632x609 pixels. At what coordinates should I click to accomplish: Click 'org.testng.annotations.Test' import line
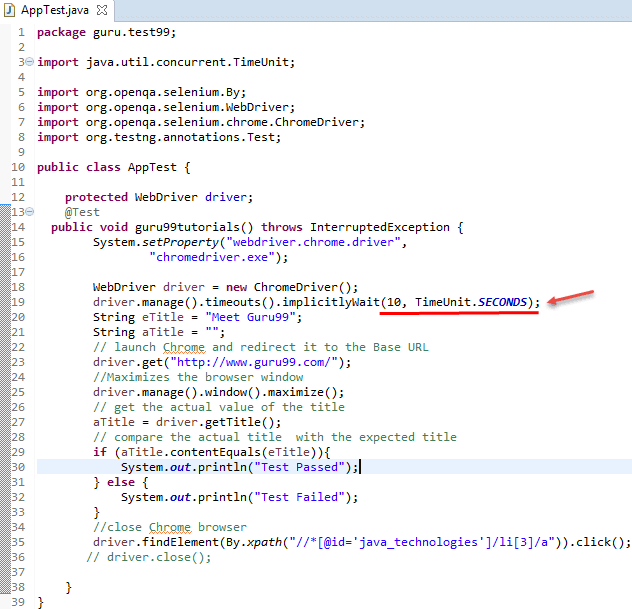(159, 137)
